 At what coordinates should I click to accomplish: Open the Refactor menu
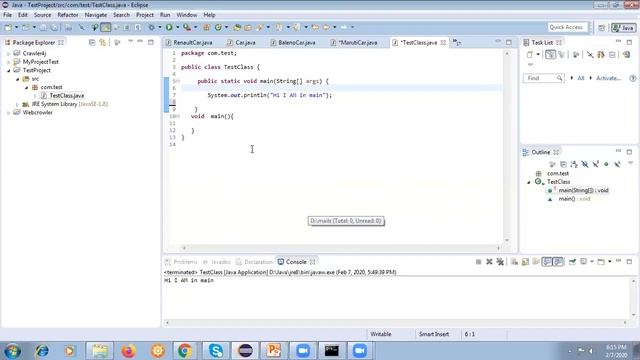(x=68, y=15)
